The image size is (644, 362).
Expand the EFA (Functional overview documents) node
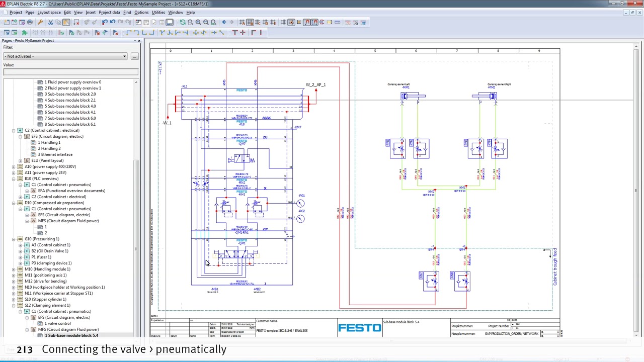(x=27, y=191)
